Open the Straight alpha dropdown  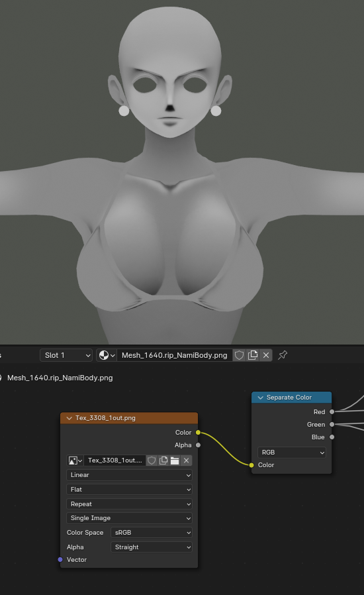[x=152, y=547]
